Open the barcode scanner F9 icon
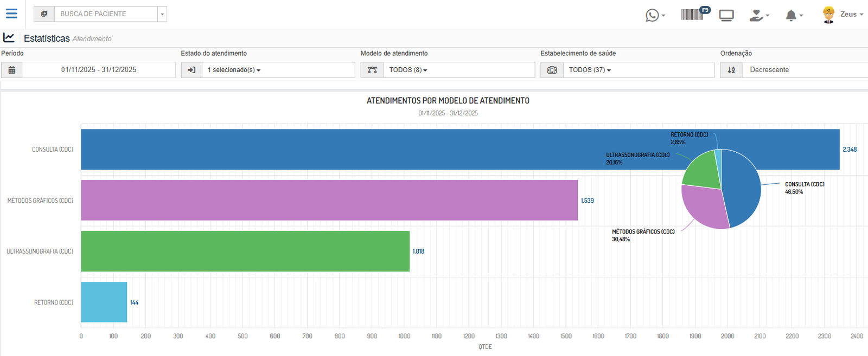 pos(694,15)
